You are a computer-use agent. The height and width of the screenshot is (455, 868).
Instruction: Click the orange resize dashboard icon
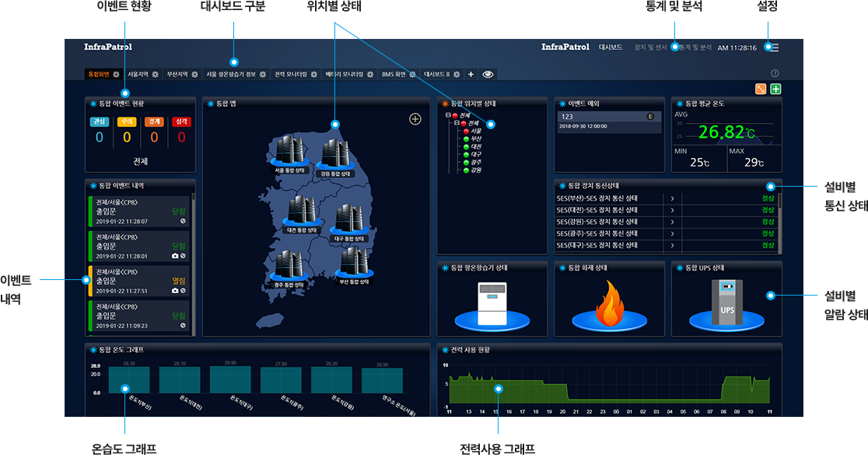click(761, 89)
